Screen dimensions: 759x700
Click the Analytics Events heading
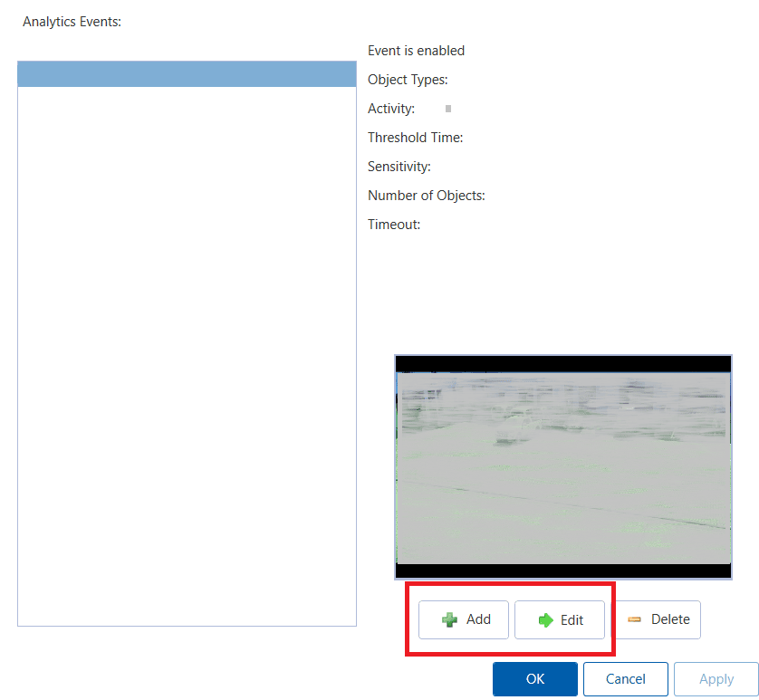point(72,21)
